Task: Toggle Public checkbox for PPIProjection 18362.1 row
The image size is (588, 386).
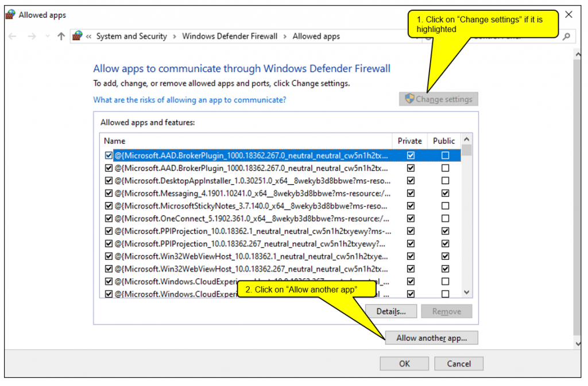Action: pyautogui.click(x=445, y=231)
